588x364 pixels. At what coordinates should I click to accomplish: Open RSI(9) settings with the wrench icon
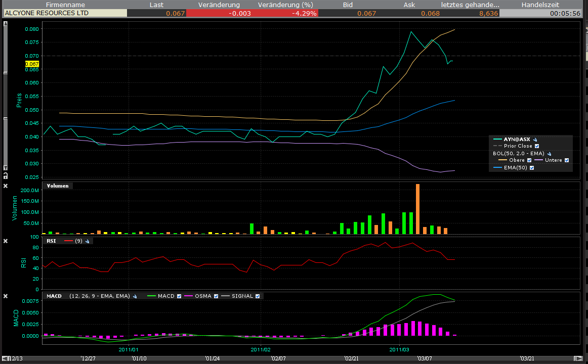pos(87,241)
